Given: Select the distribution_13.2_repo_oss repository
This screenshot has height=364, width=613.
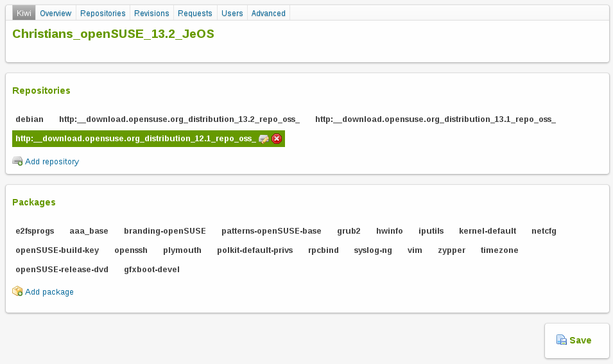Looking at the screenshot, I should [x=180, y=119].
